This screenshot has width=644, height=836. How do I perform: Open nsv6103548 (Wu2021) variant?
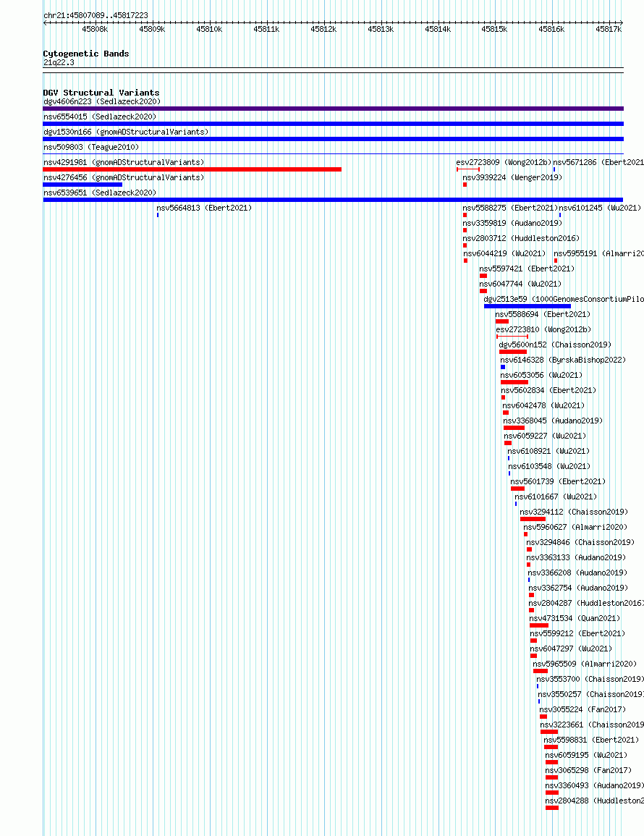(x=550, y=466)
